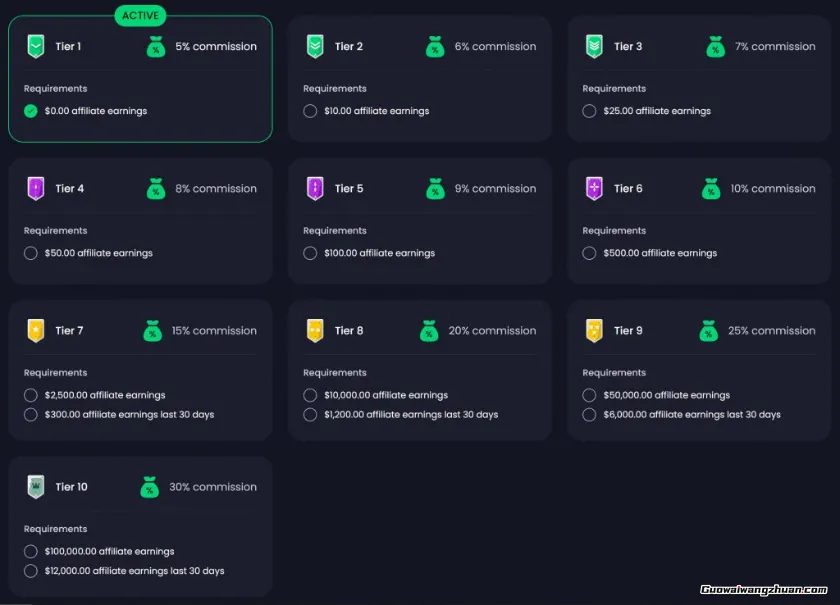Click the checked $0.00 affiliate earnings checkmark
Viewport: 840px width, 605px height.
pyautogui.click(x=31, y=111)
